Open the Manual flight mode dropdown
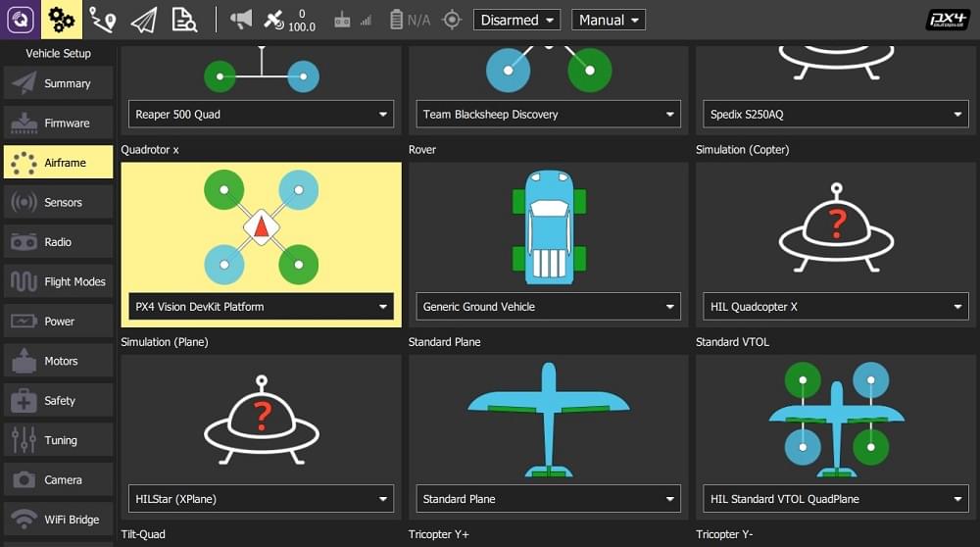The height and width of the screenshot is (547, 980). [x=609, y=20]
